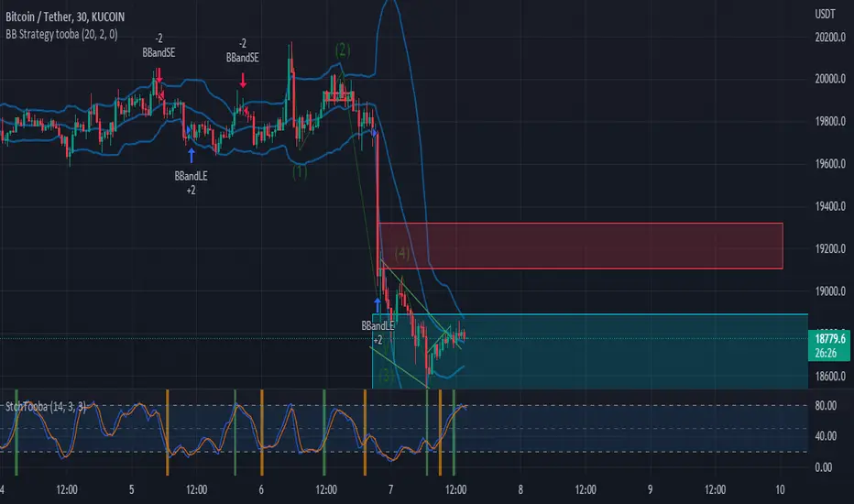Screen dimensions: 854x504
Task: Click the current price label 18779.6
Action: coord(829,339)
